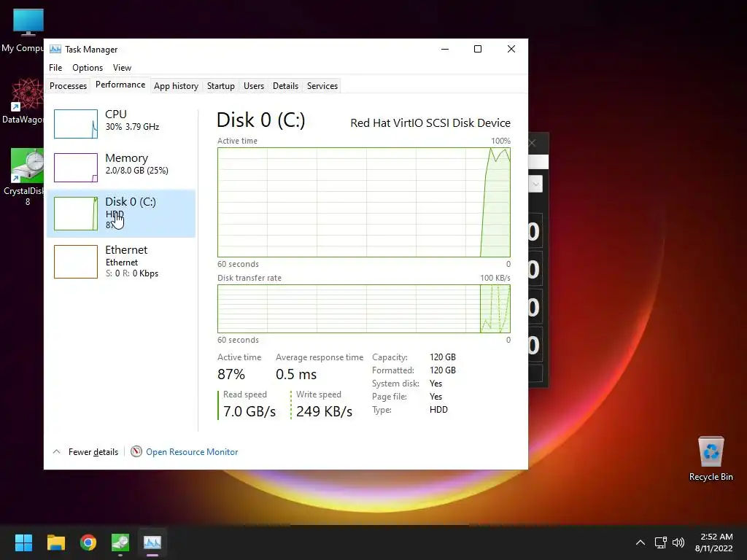Image resolution: width=747 pixels, height=560 pixels.
Task: Click the volume speaker tray icon
Action: [x=678, y=542]
